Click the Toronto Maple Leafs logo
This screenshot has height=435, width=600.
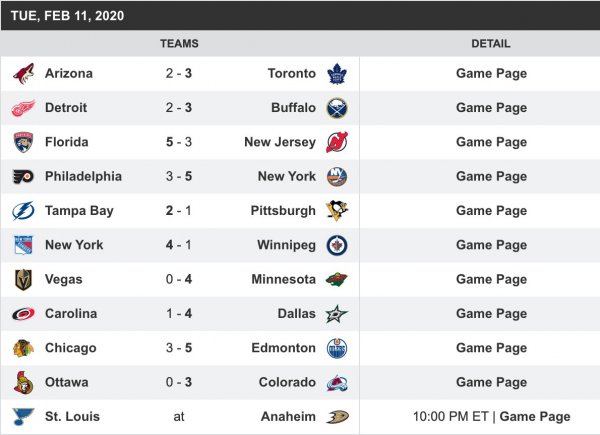[337, 73]
